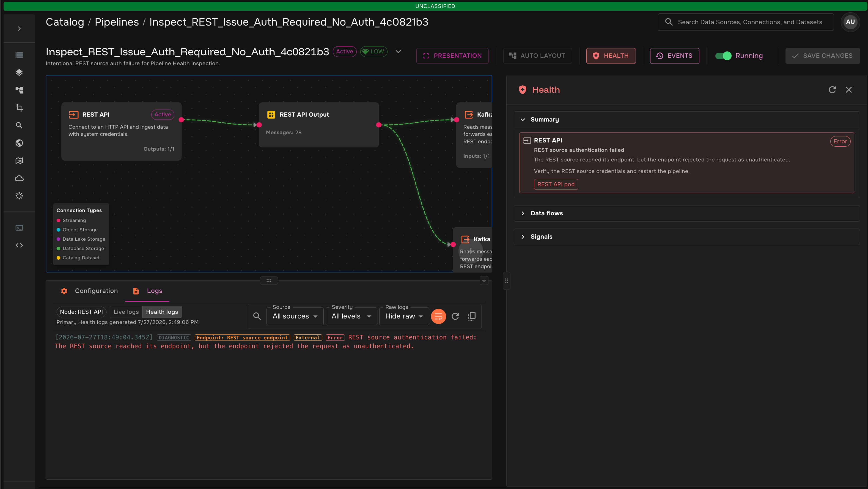Viewport: 868px width, 489px height.
Task: Open the search icon in left sidebar
Action: coord(19,125)
